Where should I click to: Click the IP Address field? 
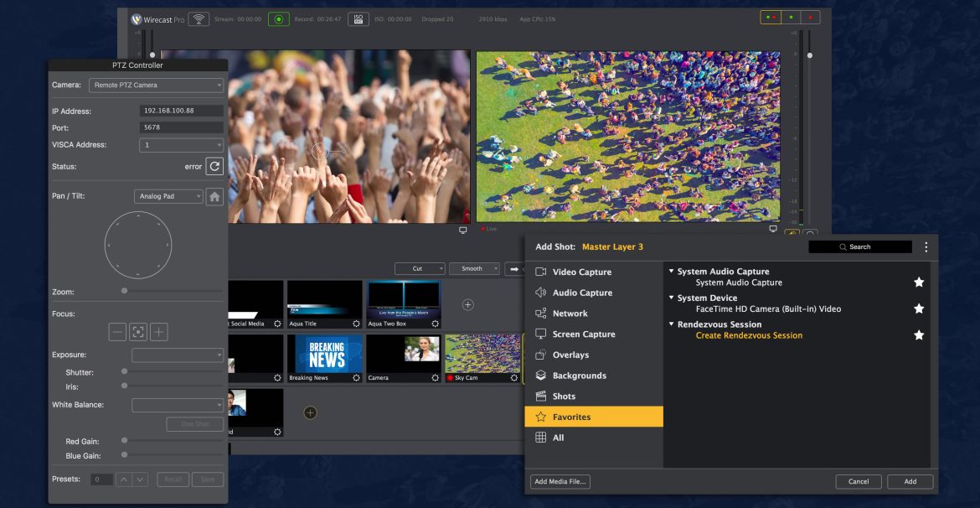point(181,111)
